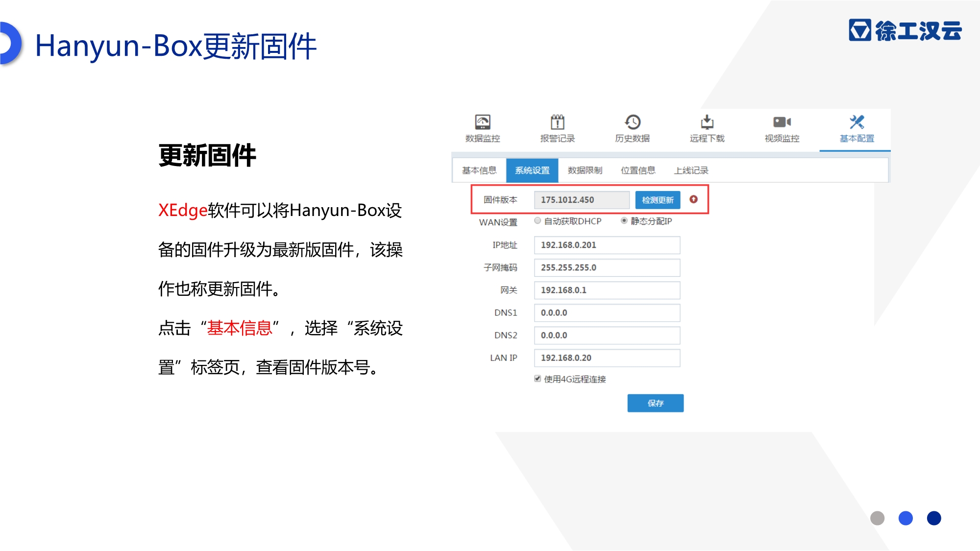This screenshot has width=980, height=551.
Task: Click the 徐工汉云 logo
Action: pyautogui.click(x=905, y=30)
